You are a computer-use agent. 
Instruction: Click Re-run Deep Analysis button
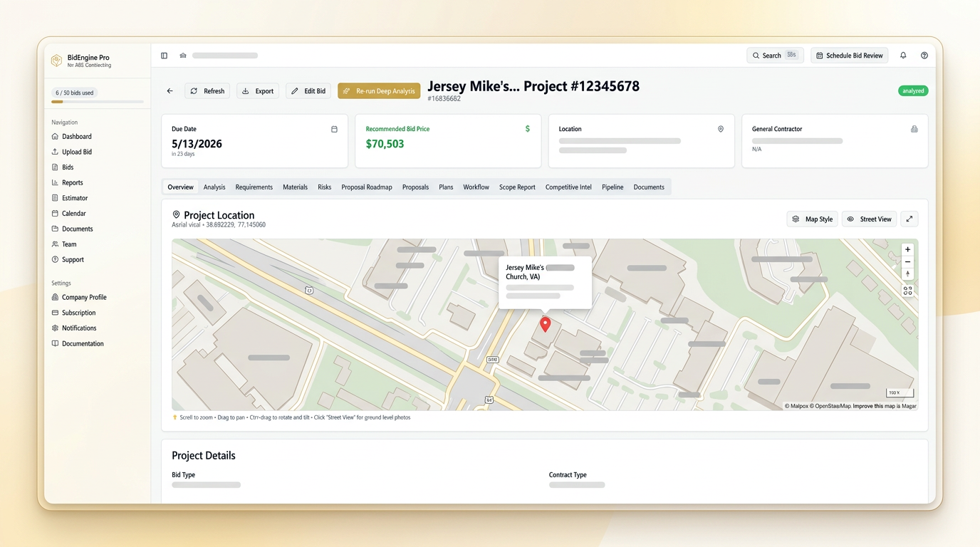tap(379, 91)
